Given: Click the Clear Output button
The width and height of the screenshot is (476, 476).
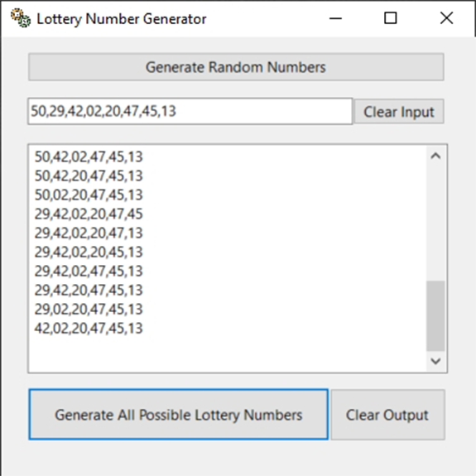Looking at the screenshot, I should pyautogui.click(x=388, y=415).
